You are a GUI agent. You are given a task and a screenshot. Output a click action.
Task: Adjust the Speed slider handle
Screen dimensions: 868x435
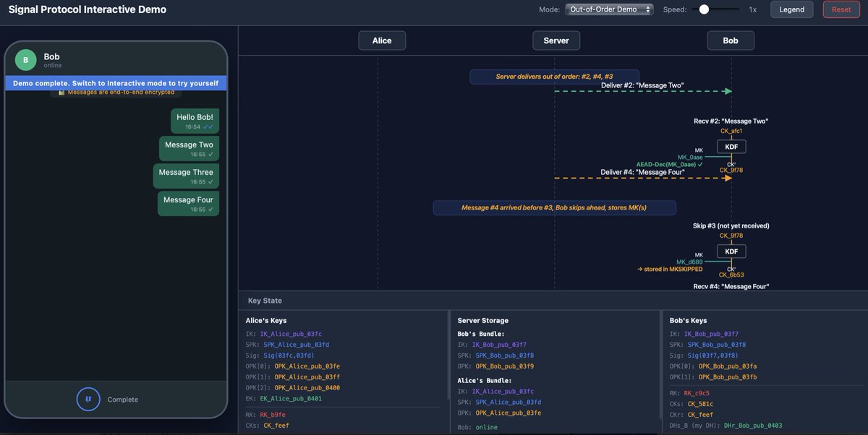click(x=704, y=9)
